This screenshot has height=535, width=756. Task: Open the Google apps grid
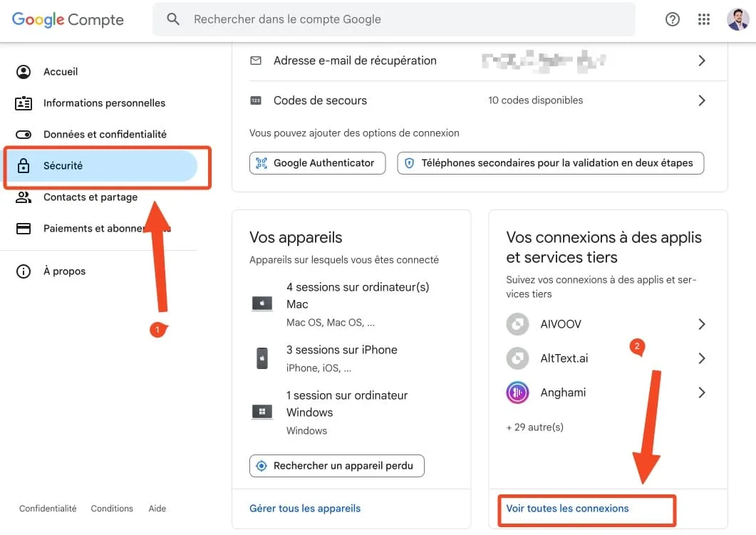pyautogui.click(x=704, y=19)
